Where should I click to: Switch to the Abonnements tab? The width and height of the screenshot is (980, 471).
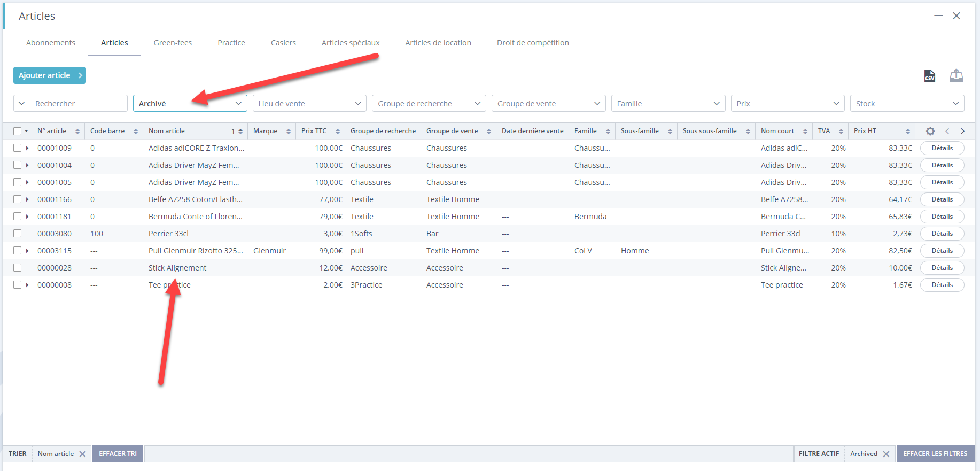[51, 43]
